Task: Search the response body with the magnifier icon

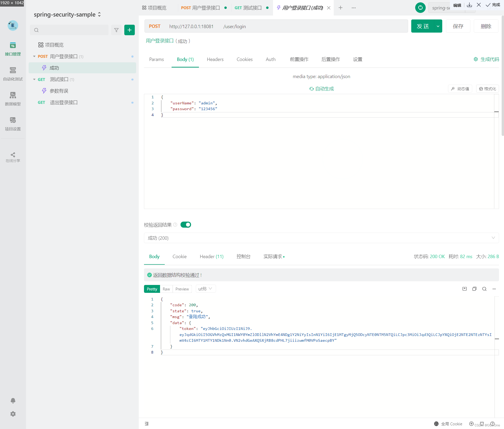Action: click(484, 289)
